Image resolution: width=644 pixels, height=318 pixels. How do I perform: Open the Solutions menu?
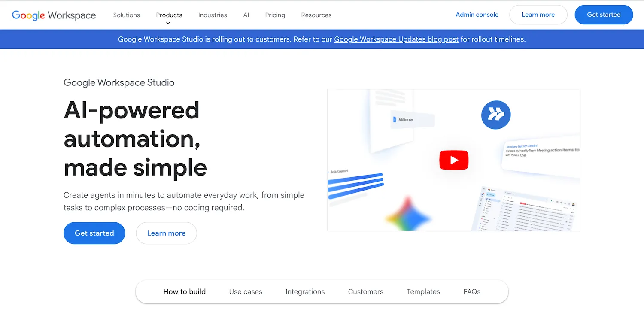click(x=126, y=15)
